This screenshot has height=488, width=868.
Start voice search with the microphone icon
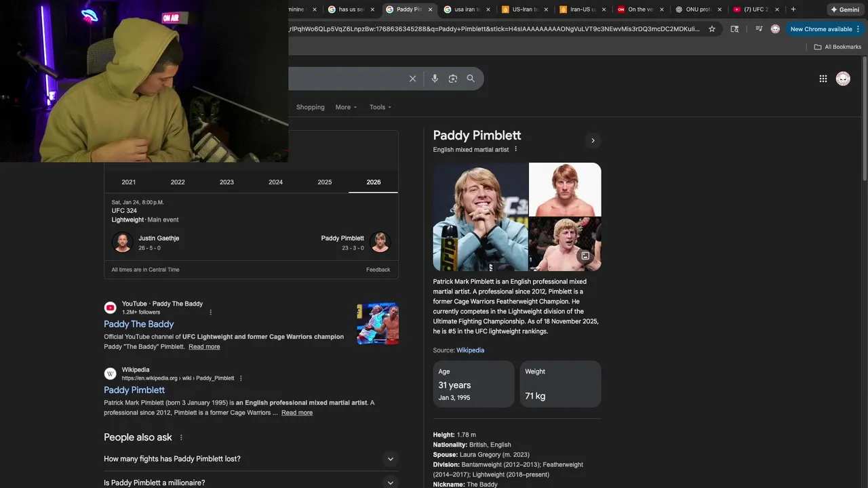tap(435, 79)
